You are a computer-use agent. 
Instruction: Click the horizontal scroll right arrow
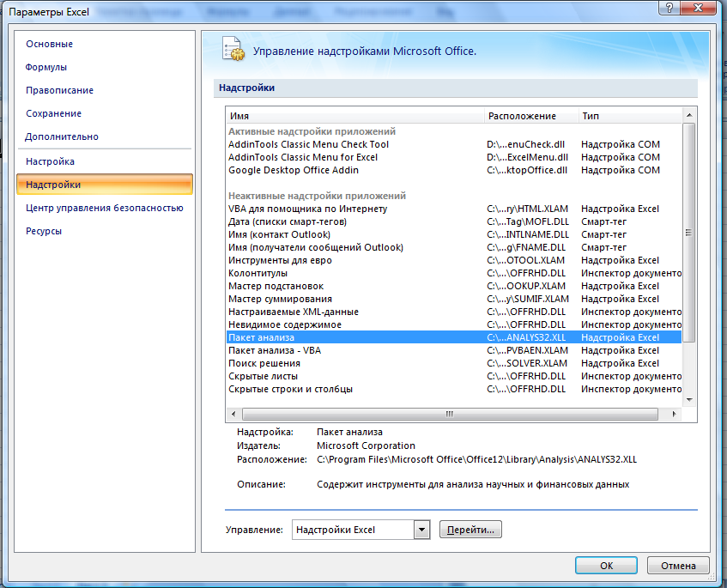point(674,414)
